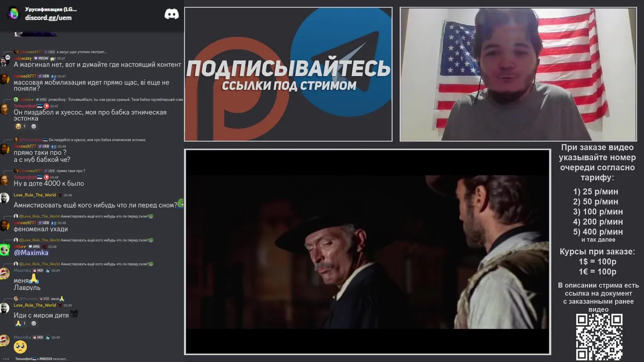Image resolution: width=644 pixels, height=362 pixels.
Task: Click the username Love_Rule_The_World above 'Иди с миром дитя'
Action: point(35,305)
